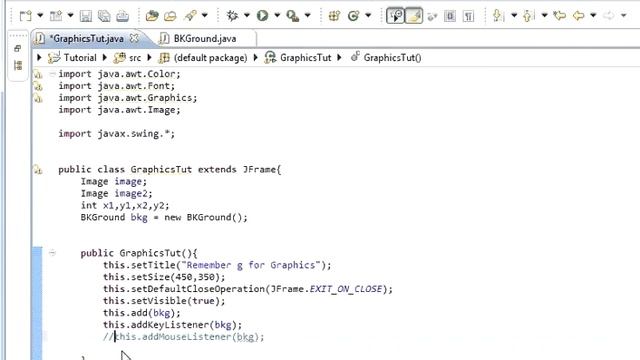Screen dimensions: 640x360
Task: Click the Restore icon in left sidebar
Action: point(18,49)
